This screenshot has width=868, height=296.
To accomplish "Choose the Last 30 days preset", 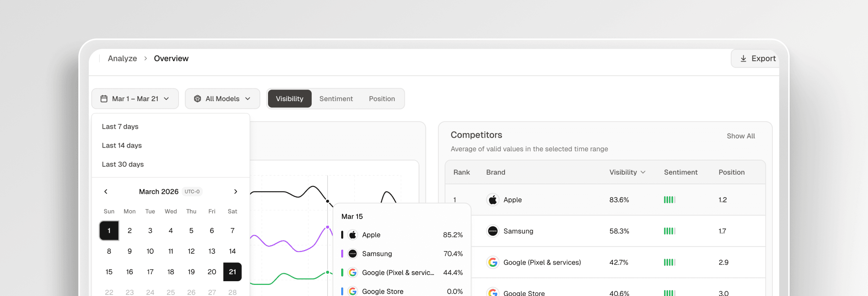I will pos(123,164).
